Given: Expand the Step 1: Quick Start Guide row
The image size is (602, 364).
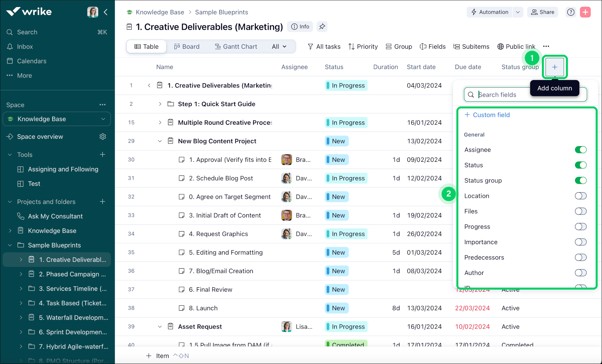Looking at the screenshot, I should click(160, 104).
